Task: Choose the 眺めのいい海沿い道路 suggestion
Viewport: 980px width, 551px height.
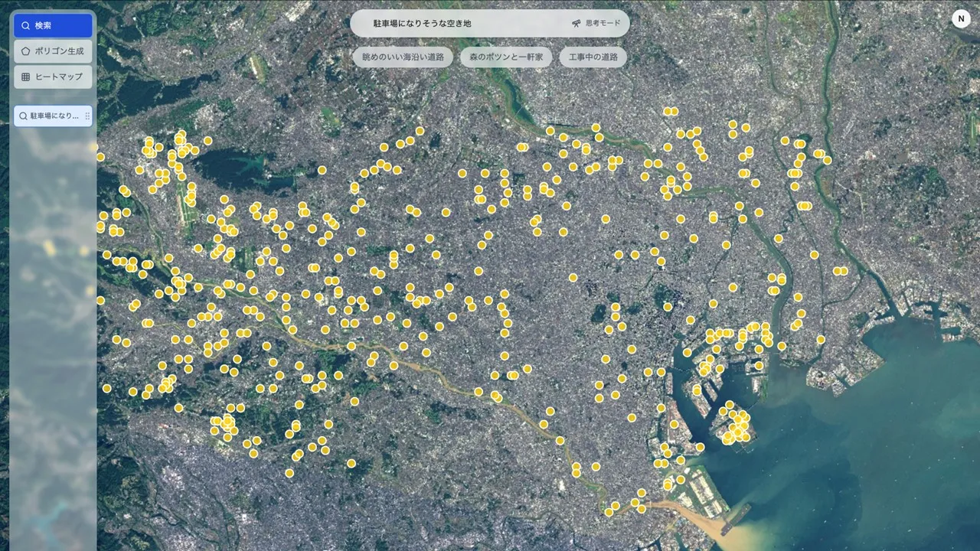Action: [403, 57]
